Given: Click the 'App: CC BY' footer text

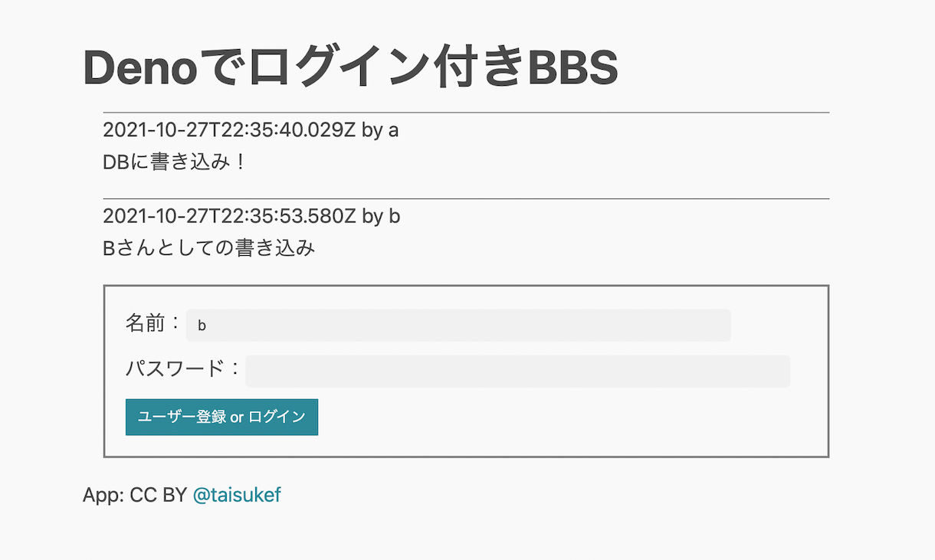Looking at the screenshot, I should click(134, 495).
